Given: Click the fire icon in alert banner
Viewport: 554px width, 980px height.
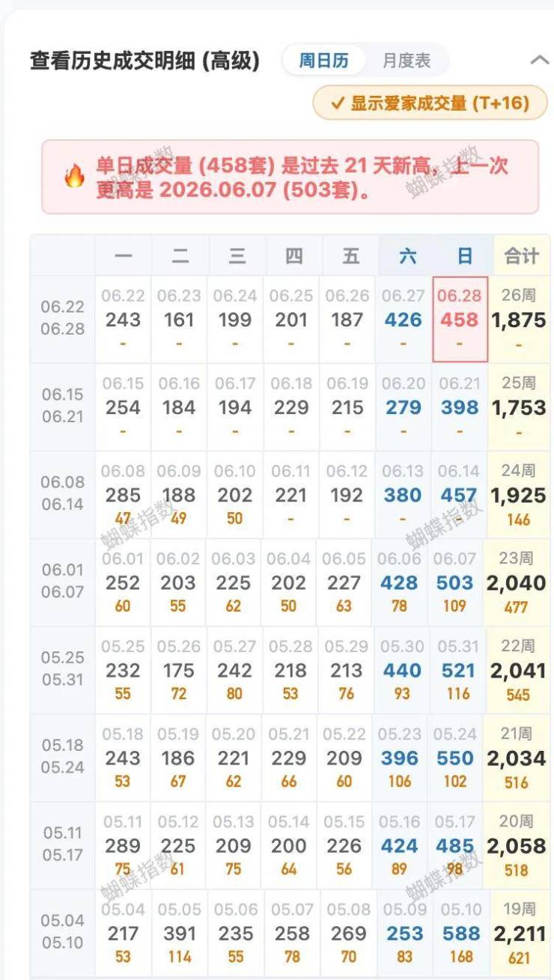Looking at the screenshot, I should click(74, 177).
